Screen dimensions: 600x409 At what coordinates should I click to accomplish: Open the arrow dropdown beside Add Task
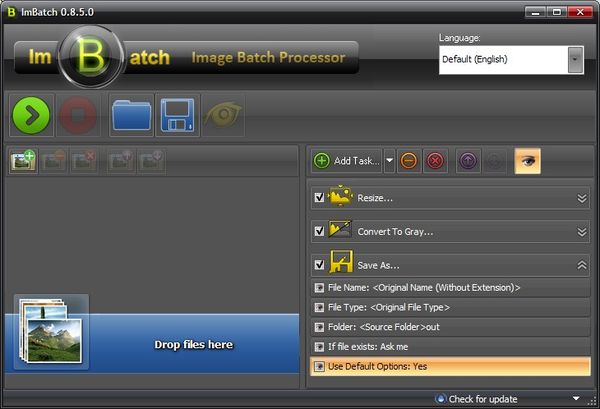[389, 160]
